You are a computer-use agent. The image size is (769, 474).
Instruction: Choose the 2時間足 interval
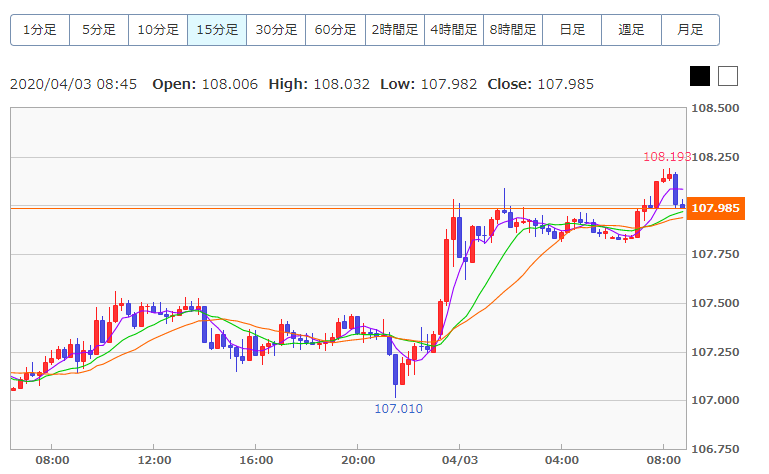[x=395, y=30]
